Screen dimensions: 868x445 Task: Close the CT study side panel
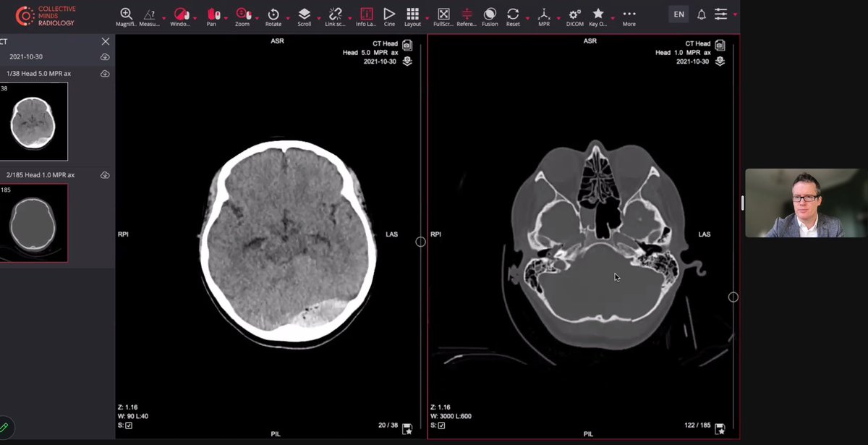point(106,42)
